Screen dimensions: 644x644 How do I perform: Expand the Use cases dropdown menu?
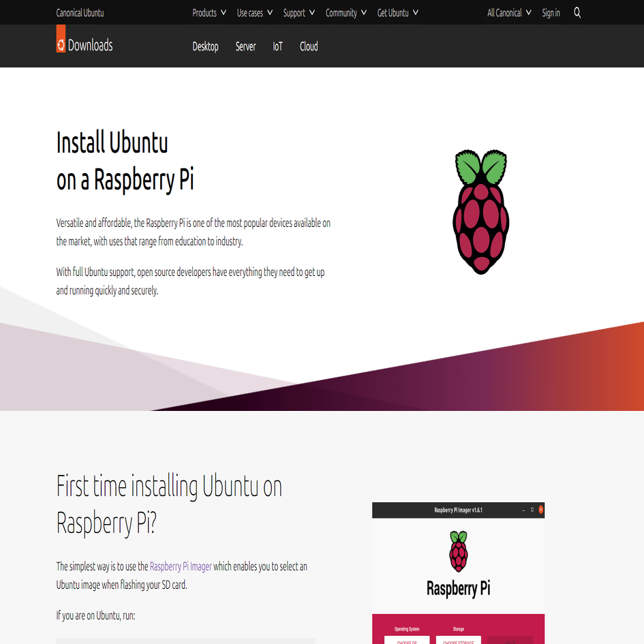point(255,13)
